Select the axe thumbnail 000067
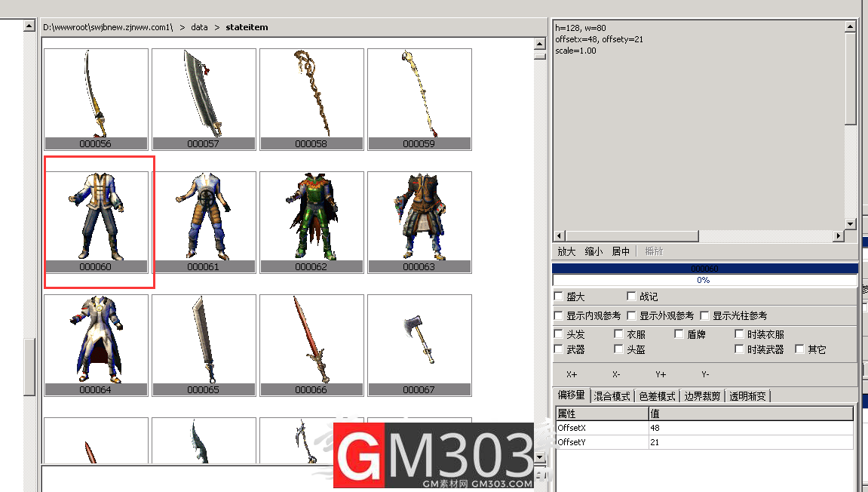Viewport: 868px width, 492px height. click(419, 345)
